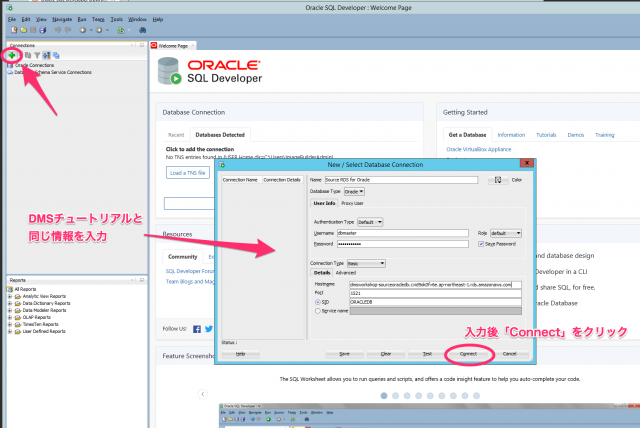Open the Navigate menu
The width and height of the screenshot is (640, 428).
pyautogui.click(x=62, y=19)
